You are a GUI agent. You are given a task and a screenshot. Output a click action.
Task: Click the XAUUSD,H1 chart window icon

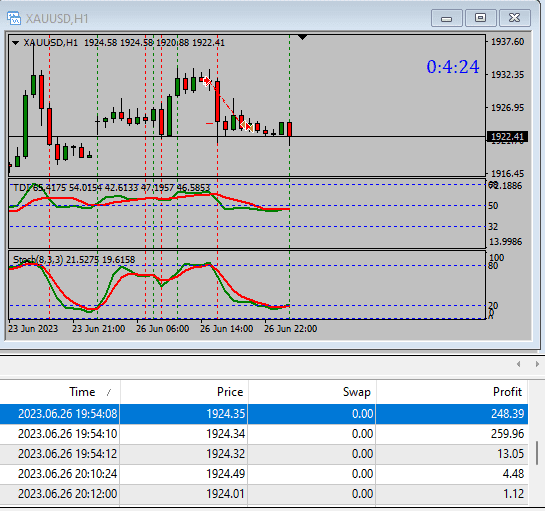(14, 18)
